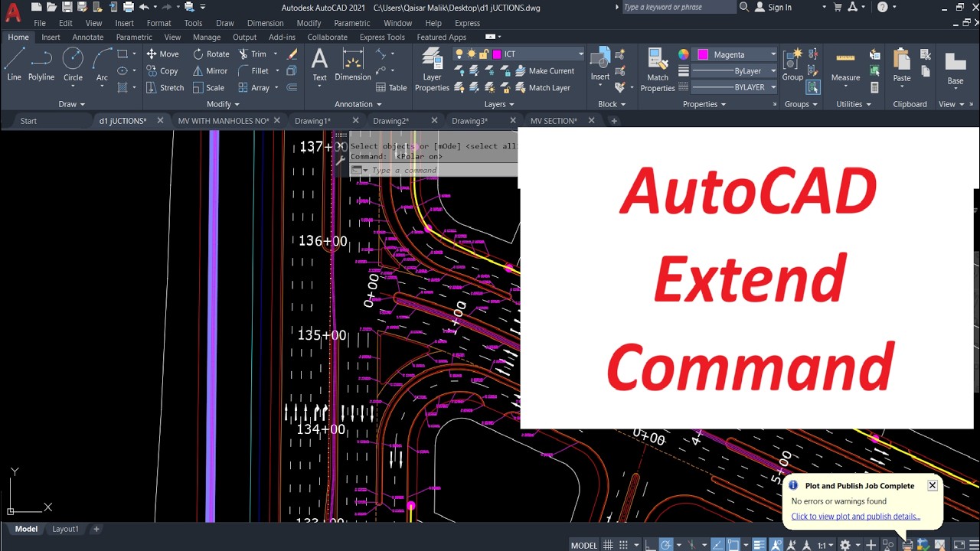Open the Parametric ribbon tab
The width and height of the screenshot is (980, 551).
[134, 37]
